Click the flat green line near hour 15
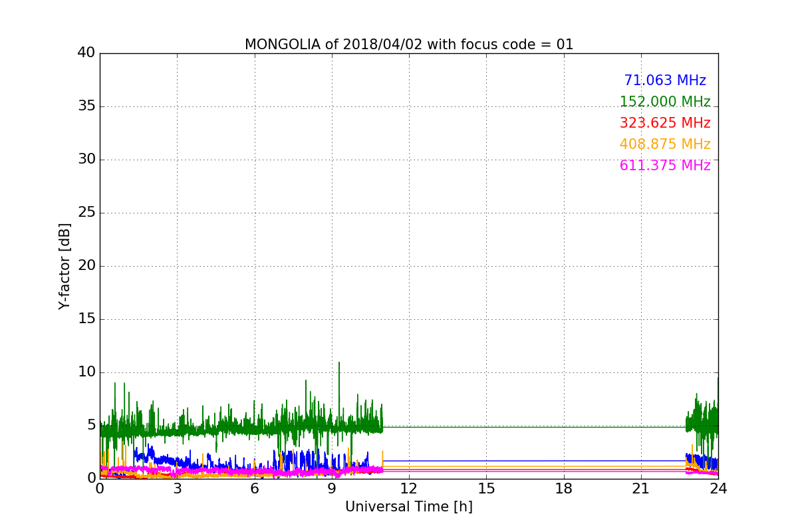The height and width of the screenshot is (532, 798). coord(486,427)
